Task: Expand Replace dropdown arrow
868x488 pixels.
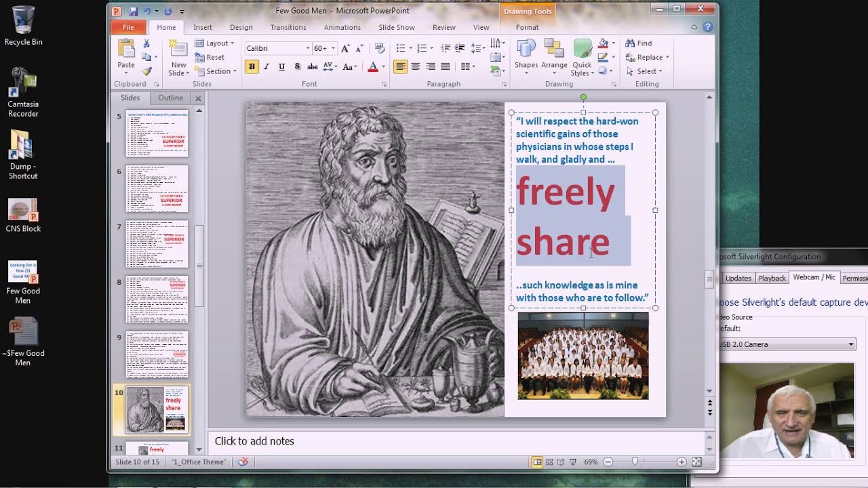Action: [667, 58]
